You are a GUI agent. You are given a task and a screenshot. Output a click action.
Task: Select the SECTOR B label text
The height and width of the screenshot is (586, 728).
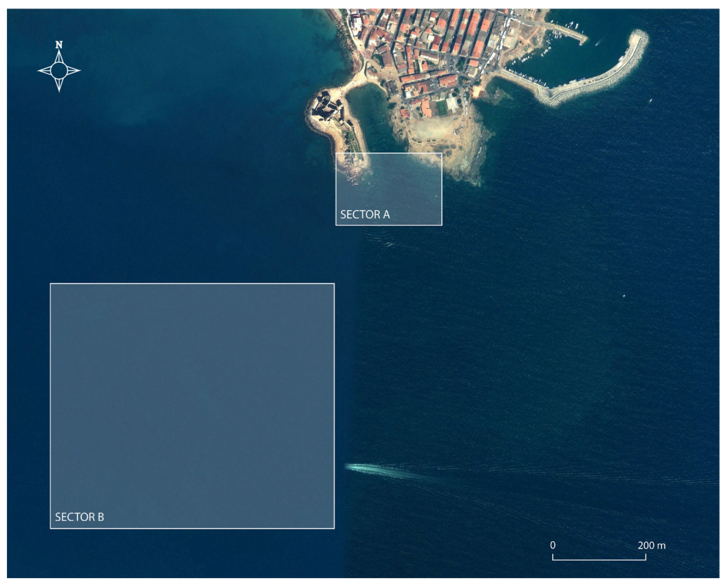coord(79,517)
